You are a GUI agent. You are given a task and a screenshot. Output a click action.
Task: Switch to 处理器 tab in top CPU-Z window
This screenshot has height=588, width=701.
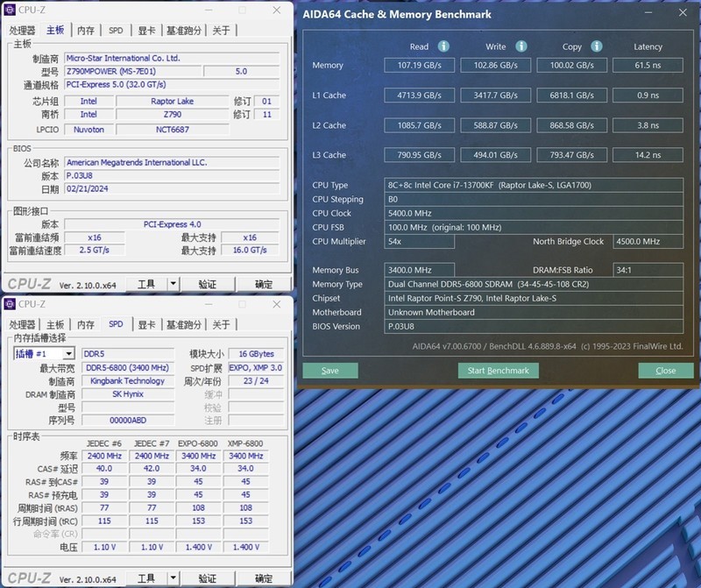coord(23,31)
